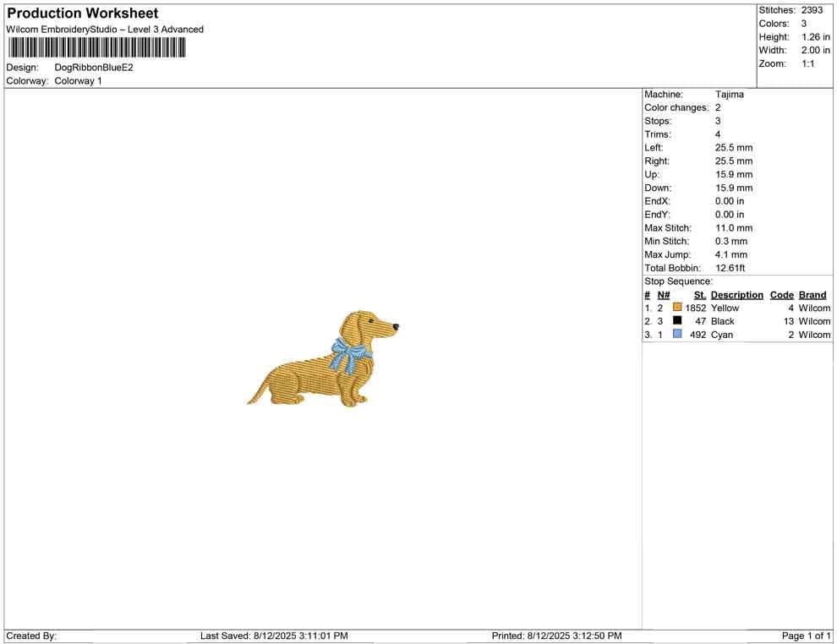Click the Printed timestamp in footer
Image resolution: width=837 pixels, height=644 pixels.
pyautogui.click(x=558, y=636)
